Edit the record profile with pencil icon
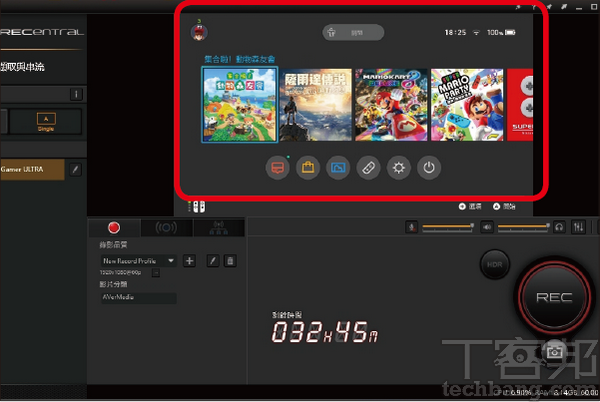The width and height of the screenshot is (600, 402). pos(212,260)
